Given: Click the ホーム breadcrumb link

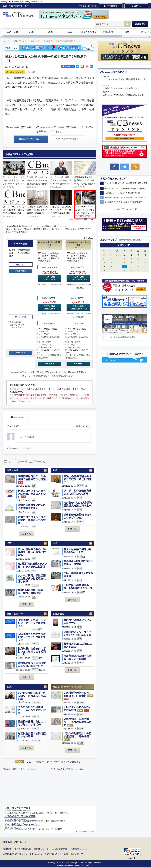Looking at the screenshot, I should pyautogui.click(x=6, y=41).
